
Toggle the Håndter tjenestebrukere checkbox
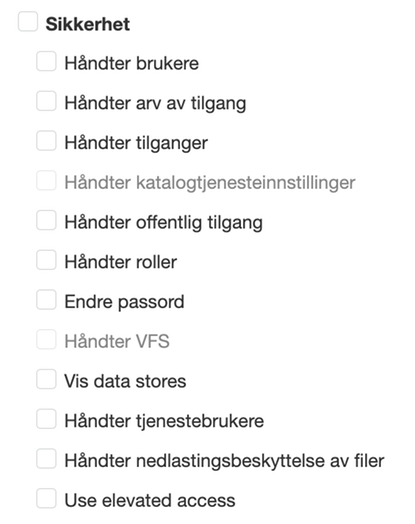46,419
